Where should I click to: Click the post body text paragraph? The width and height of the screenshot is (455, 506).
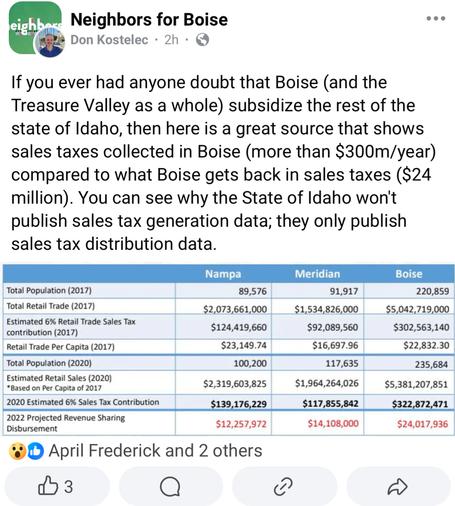[223, 163]
